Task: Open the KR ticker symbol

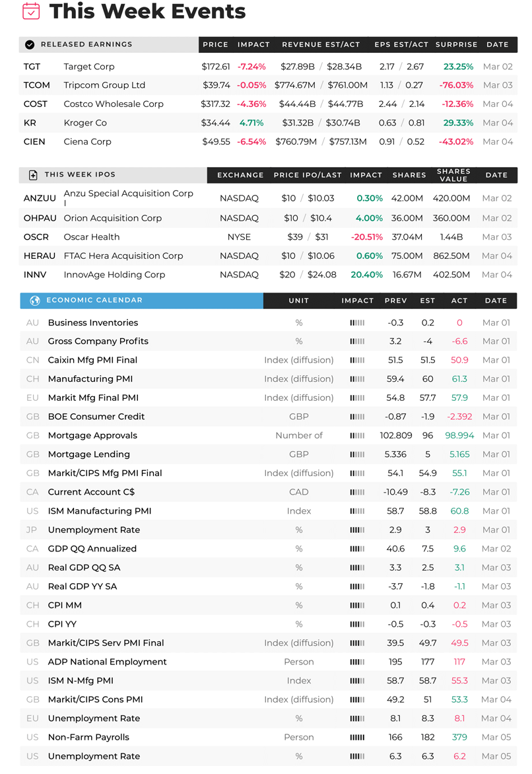Action: [30, 123]
